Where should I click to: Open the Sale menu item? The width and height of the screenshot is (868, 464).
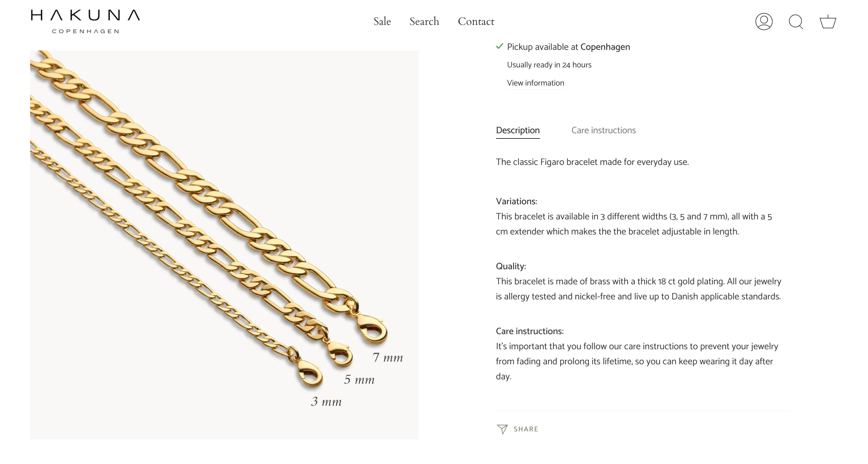(382, 22)
